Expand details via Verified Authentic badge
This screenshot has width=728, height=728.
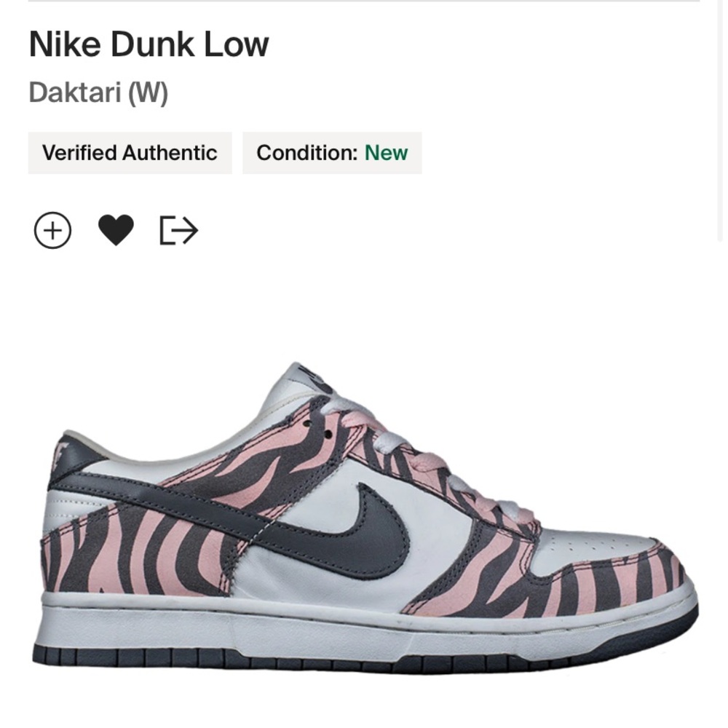pos(130,153)
